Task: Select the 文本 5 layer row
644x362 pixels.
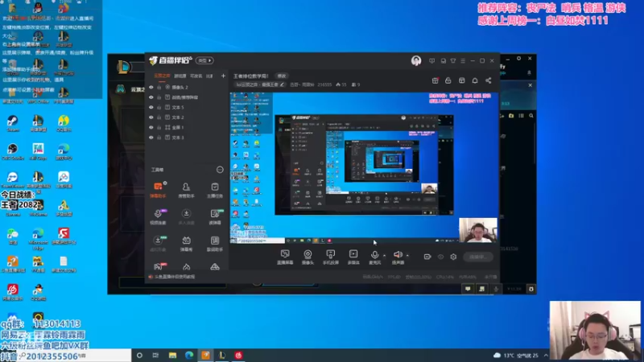Action: point(187,108)
